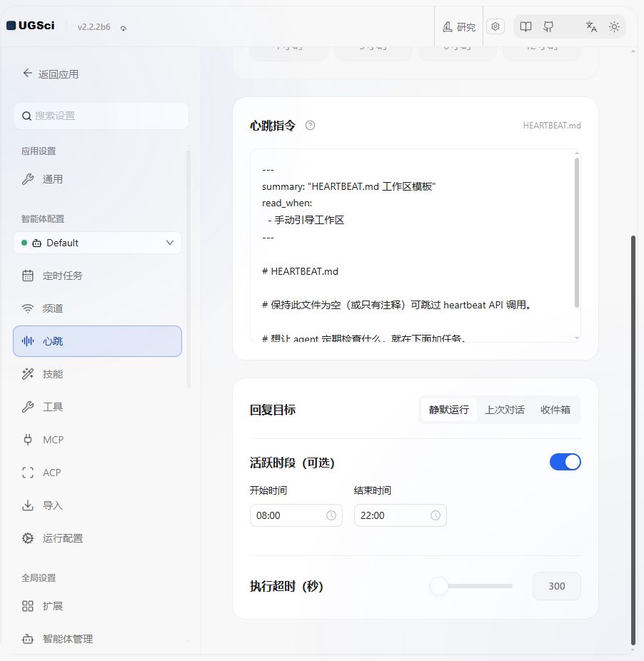Click the robot icon for 智能体管理
The width and height of the screenshot is (644, 661).
pyautogui.click(x=28, y=639)
